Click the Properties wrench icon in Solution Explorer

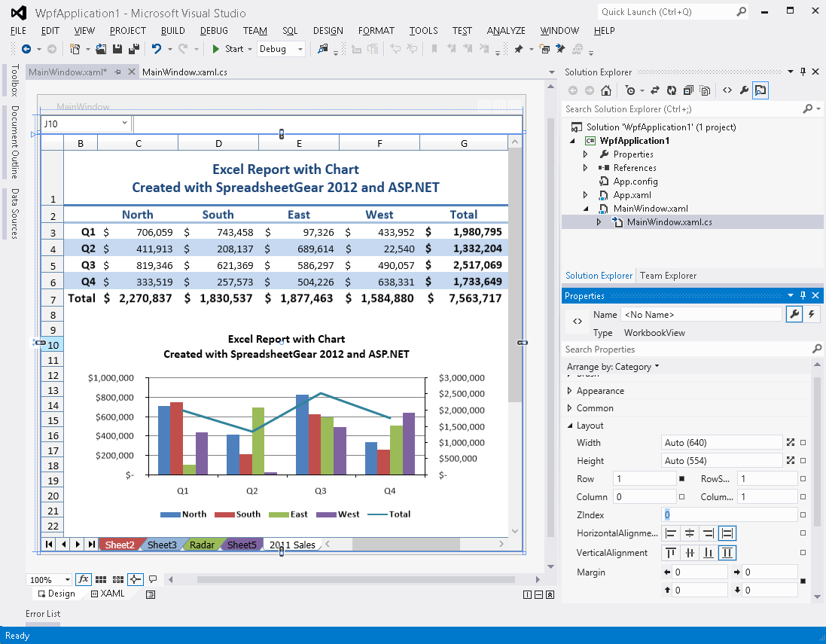pyautogui.click(x=743, y=90)
